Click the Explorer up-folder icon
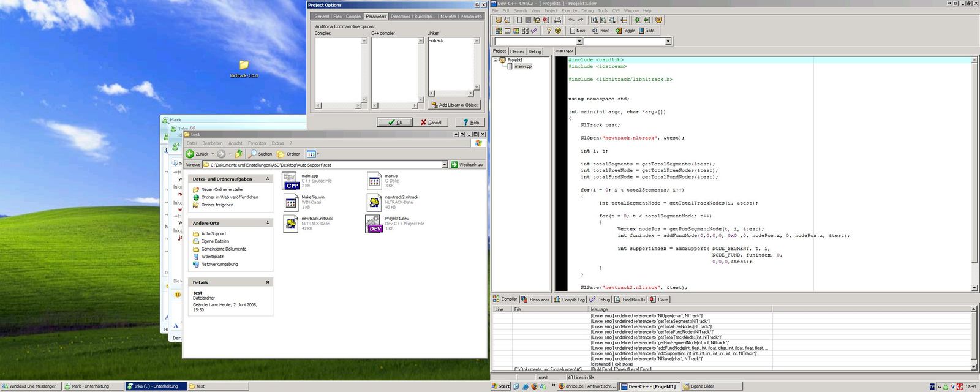This screenshot has height=392, width=980. (239, 154)
